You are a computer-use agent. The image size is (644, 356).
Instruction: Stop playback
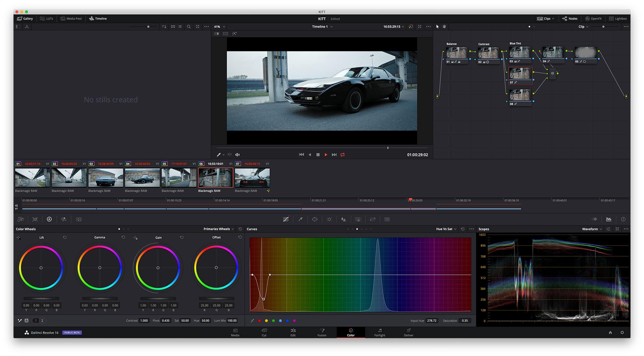tap(318, 155)
